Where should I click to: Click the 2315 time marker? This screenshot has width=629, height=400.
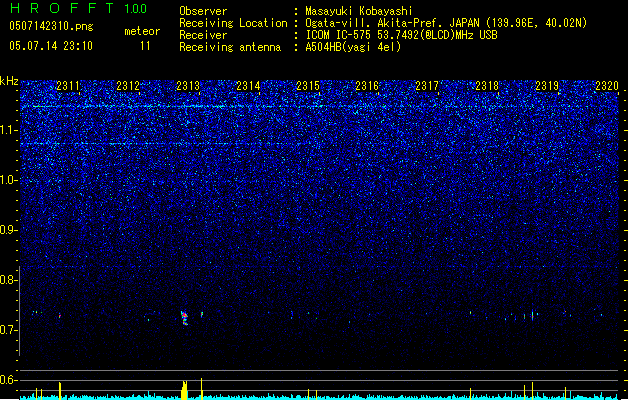tap(308, 86)
